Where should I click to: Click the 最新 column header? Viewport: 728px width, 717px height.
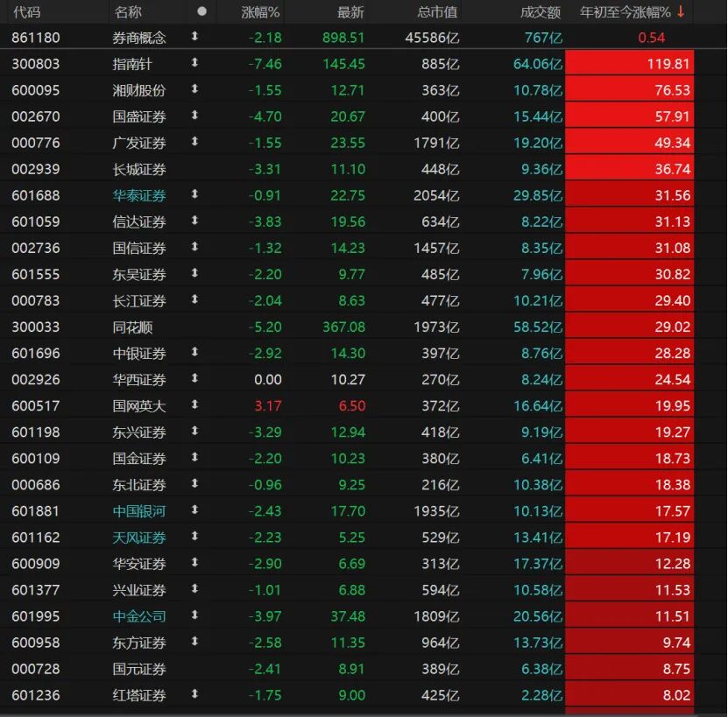click(x=350, y=12)
